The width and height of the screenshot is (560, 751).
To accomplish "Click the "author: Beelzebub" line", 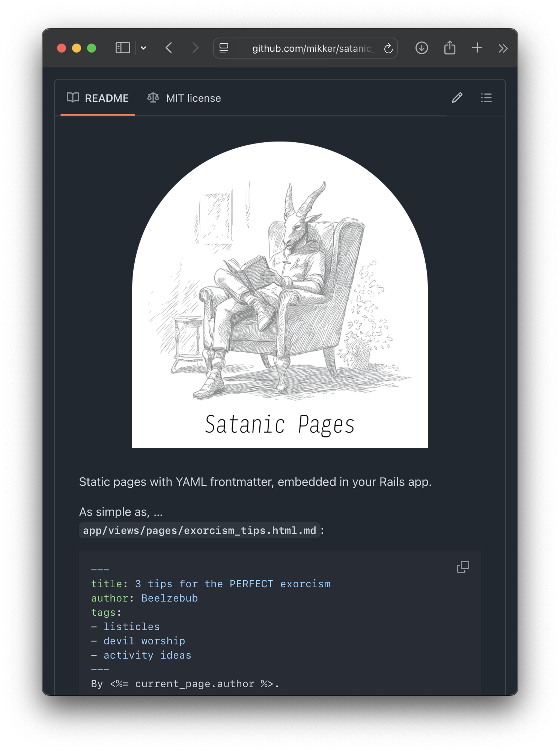I will (145, 598).
